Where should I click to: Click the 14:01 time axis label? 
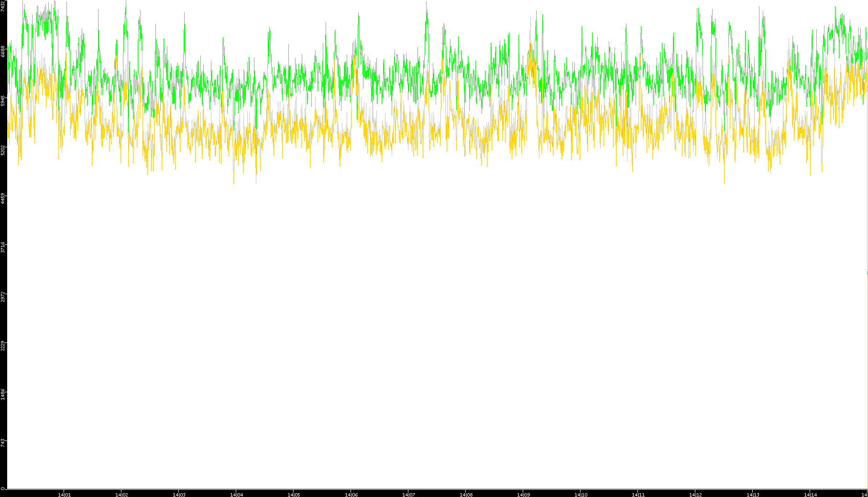click(64, 495)
